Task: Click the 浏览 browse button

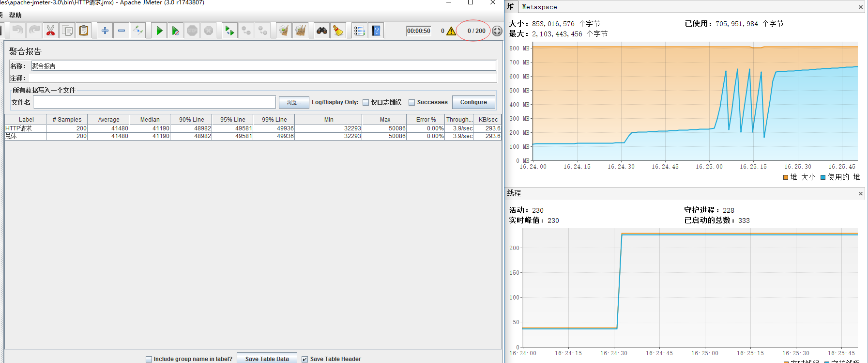Action: pos(294,102)
